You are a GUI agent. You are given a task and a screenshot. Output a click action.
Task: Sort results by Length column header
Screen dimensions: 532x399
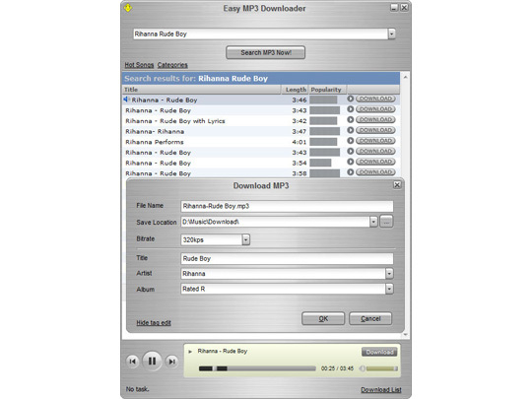(296, 90)
